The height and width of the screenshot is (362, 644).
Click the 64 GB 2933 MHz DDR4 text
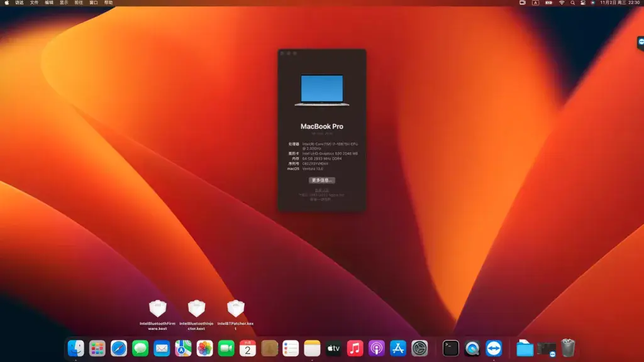point(322,158)
